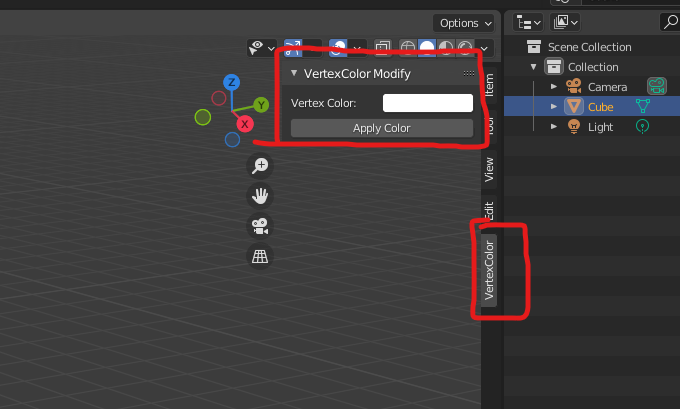Click the negative Z axis gizmo circle

[x=232, y=140]
